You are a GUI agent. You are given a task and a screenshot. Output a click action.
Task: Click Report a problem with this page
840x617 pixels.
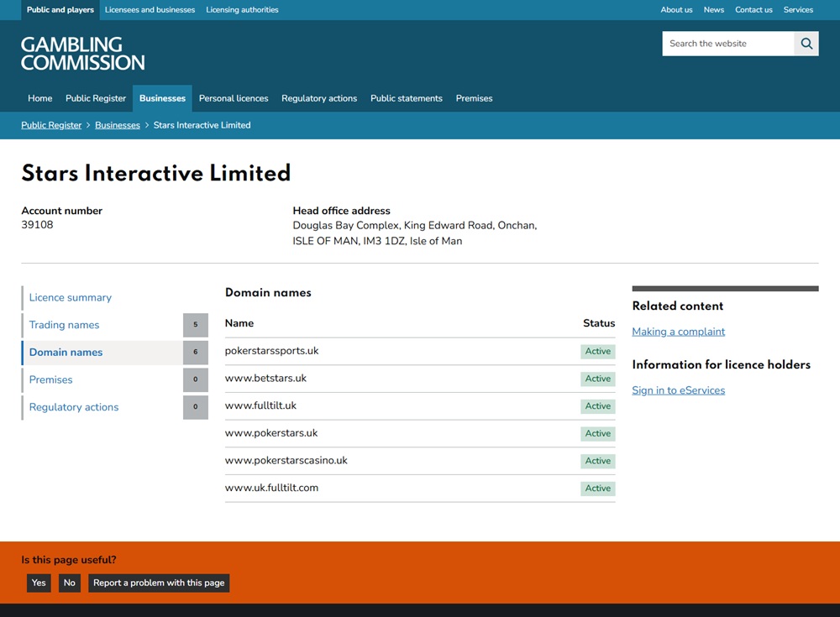pyautogui.click(x=159, y=583)
